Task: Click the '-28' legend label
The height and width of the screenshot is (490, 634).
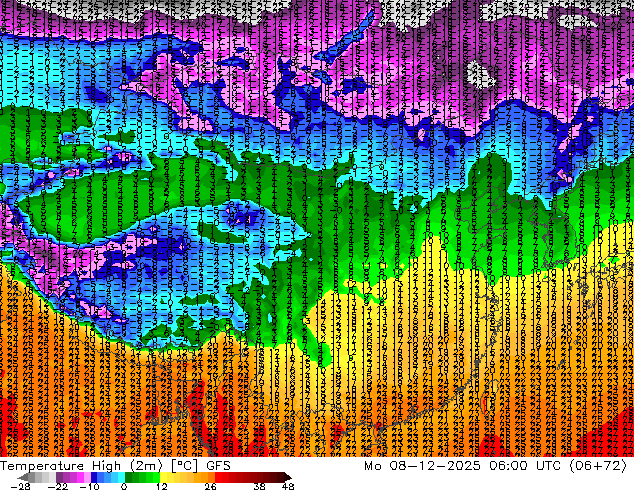Action: point(20,486)
